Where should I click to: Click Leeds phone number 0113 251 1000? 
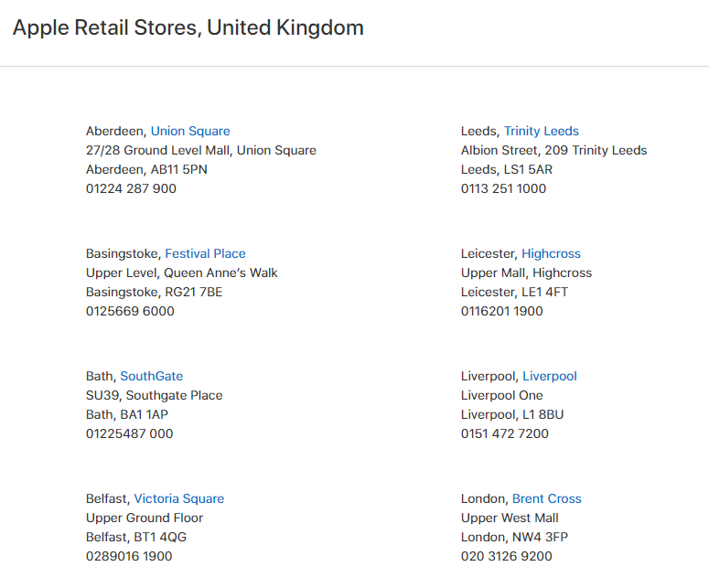tap(503, 188)
